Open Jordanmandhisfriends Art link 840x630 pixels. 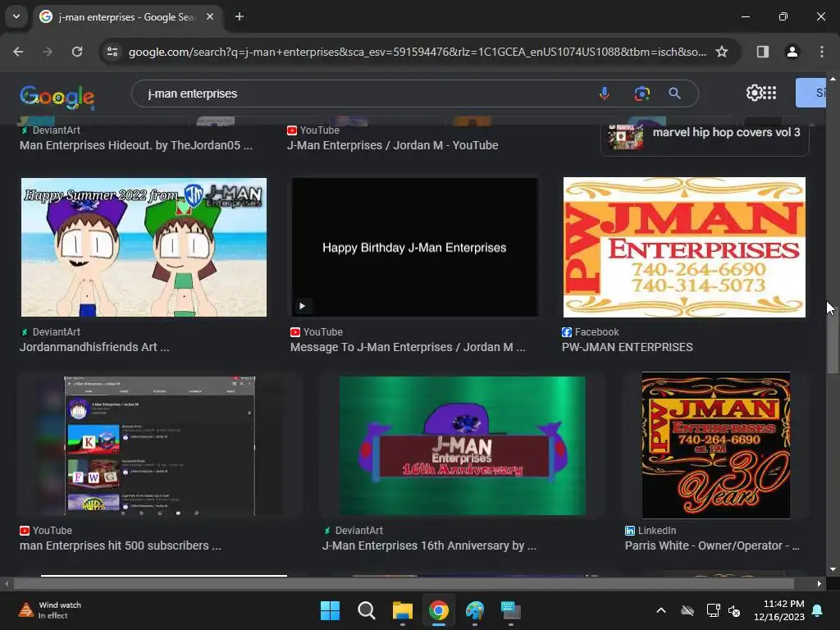(x=94, y=347)
